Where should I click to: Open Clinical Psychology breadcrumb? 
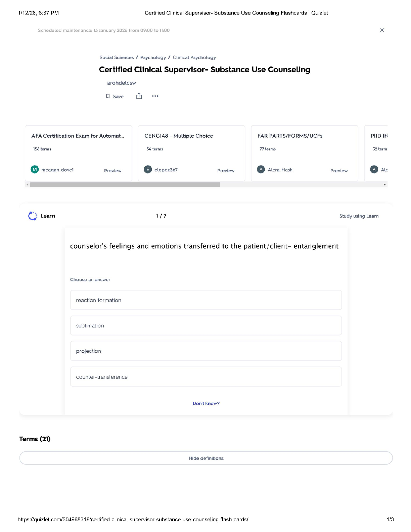194,57
